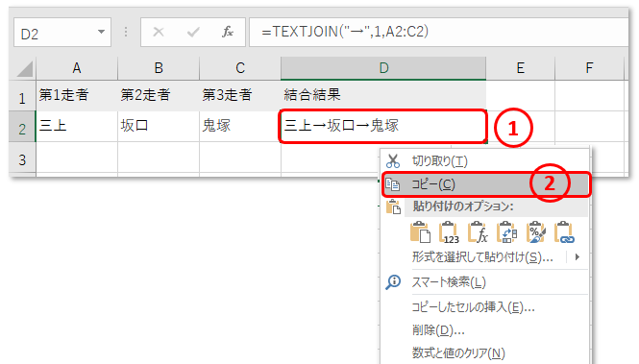Viewport: 639px width, 364px height.
Task: Click the Enter checkmark formula bar icon
Action: coord(193,32)
